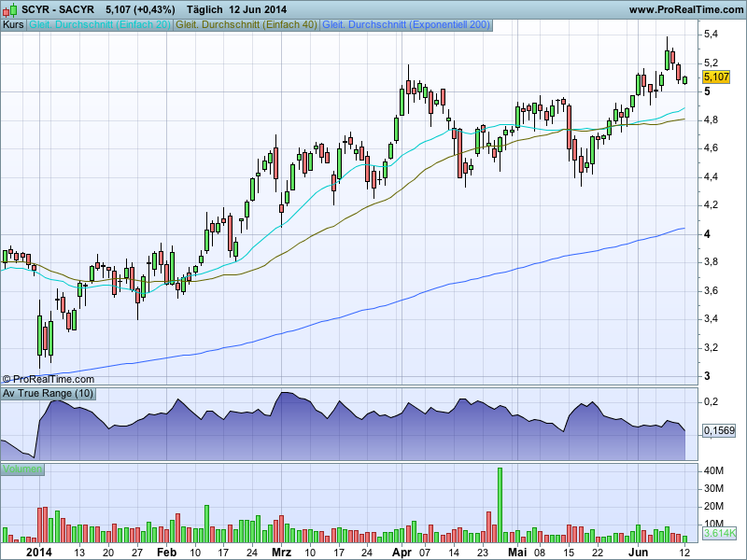Click the yellow 5,107 current price tag
Image resolution: width=747 pixels, height=560 pixels.
[716, 77]
